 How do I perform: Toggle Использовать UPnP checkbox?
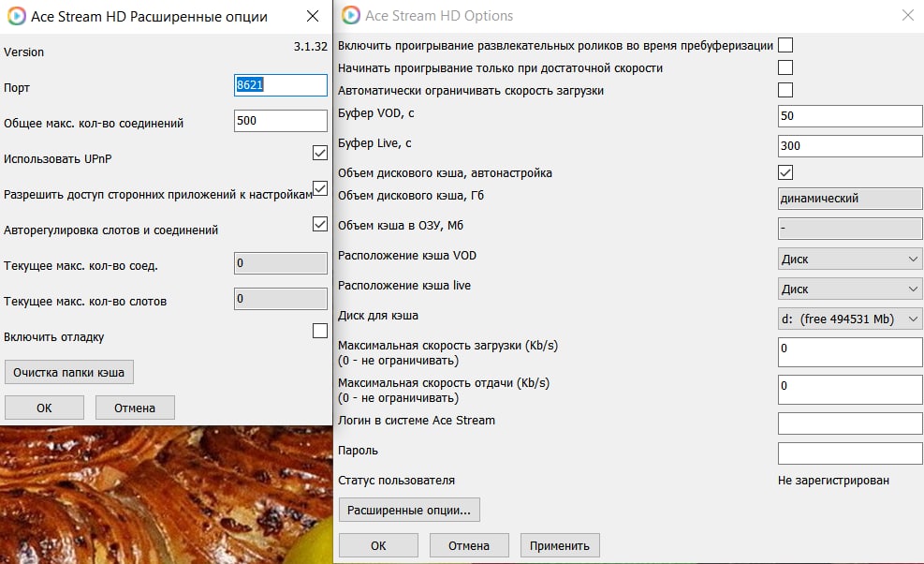coord(320,153)
